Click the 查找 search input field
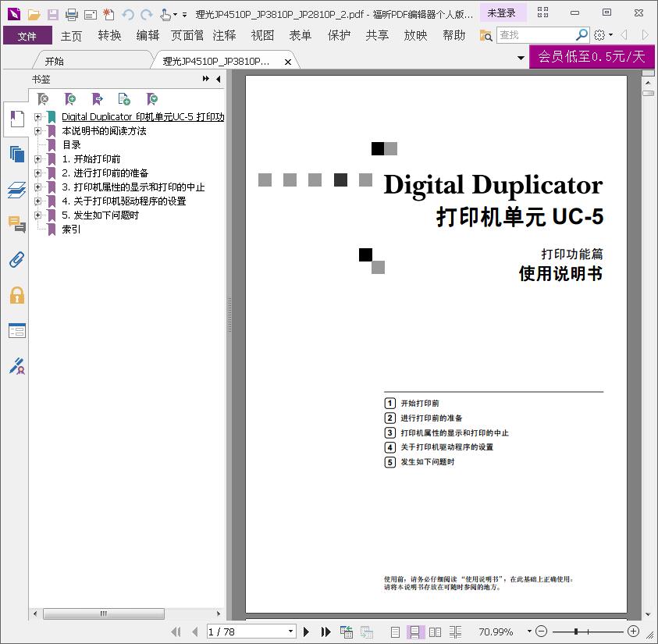 point(535,35)
